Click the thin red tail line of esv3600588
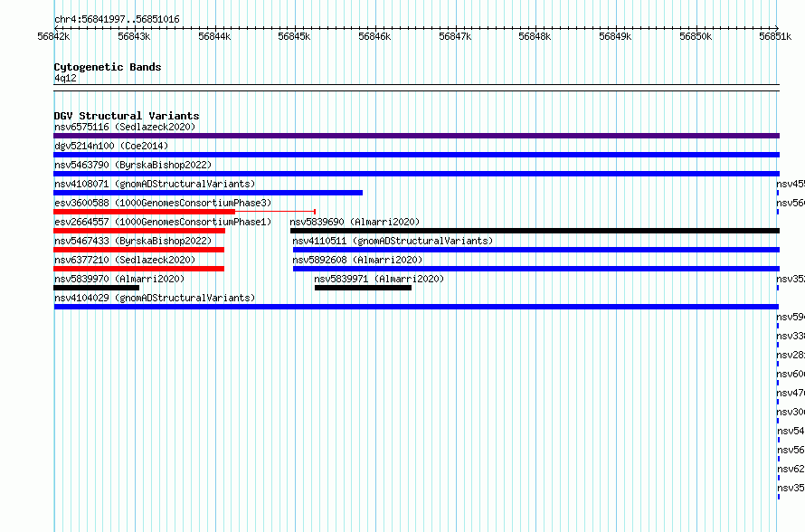Screen dimensions: 805x532 (275, 212)
